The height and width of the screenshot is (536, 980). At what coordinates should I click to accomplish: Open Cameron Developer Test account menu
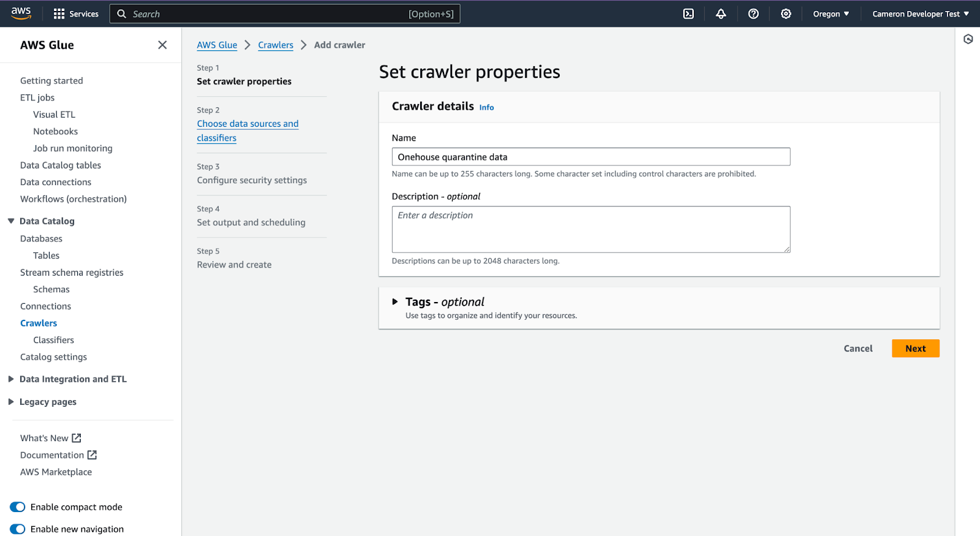click(x=921, y=14)
